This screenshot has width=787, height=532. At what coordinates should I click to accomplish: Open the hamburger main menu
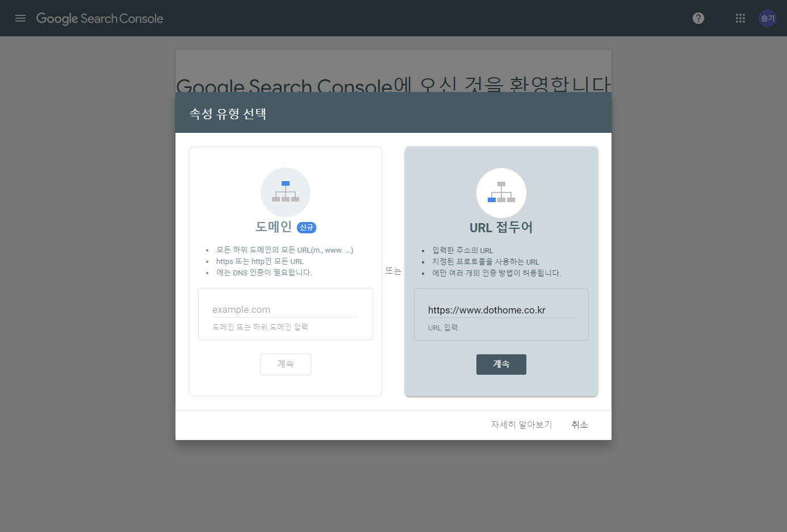click(20, 18)
